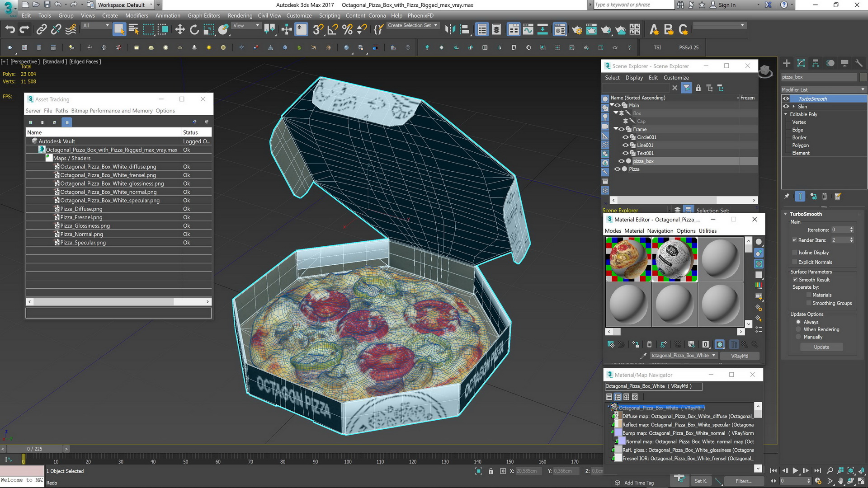Viewport: 868px width, 488px height.
Task: Pick material from object eyedropper
Action: 643,356
